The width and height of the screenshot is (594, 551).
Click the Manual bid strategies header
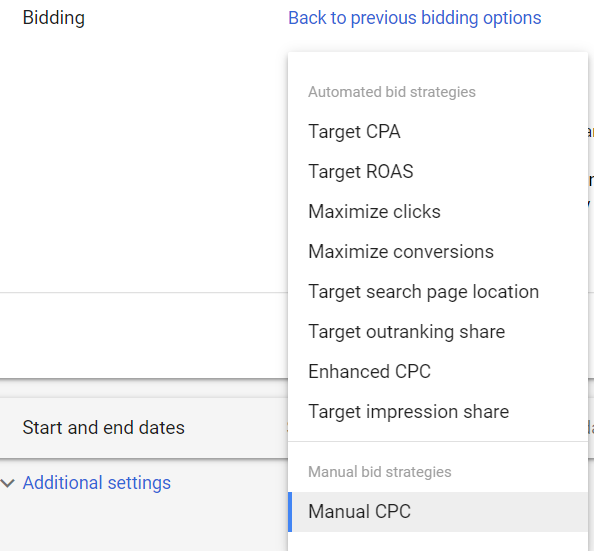[380, 472]
